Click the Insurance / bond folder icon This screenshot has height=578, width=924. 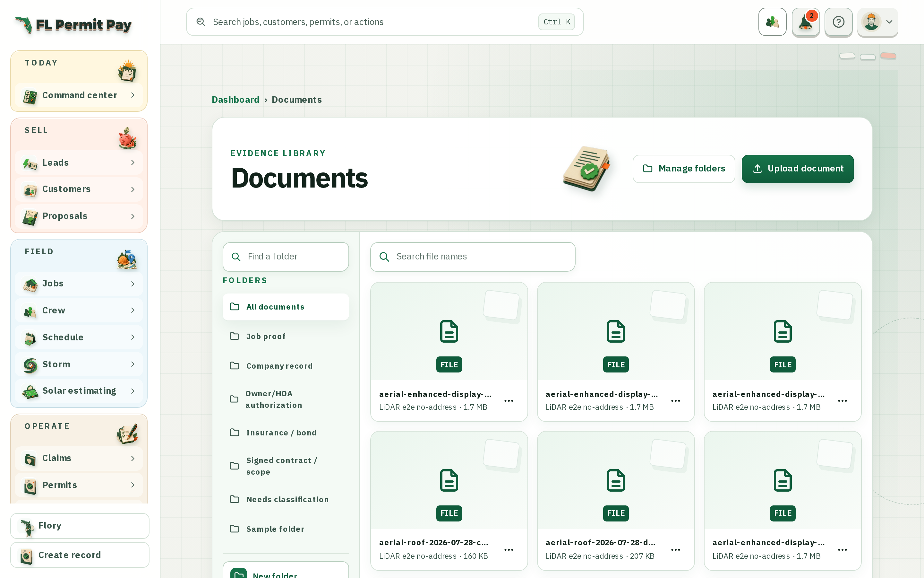(x=235, y=432)
